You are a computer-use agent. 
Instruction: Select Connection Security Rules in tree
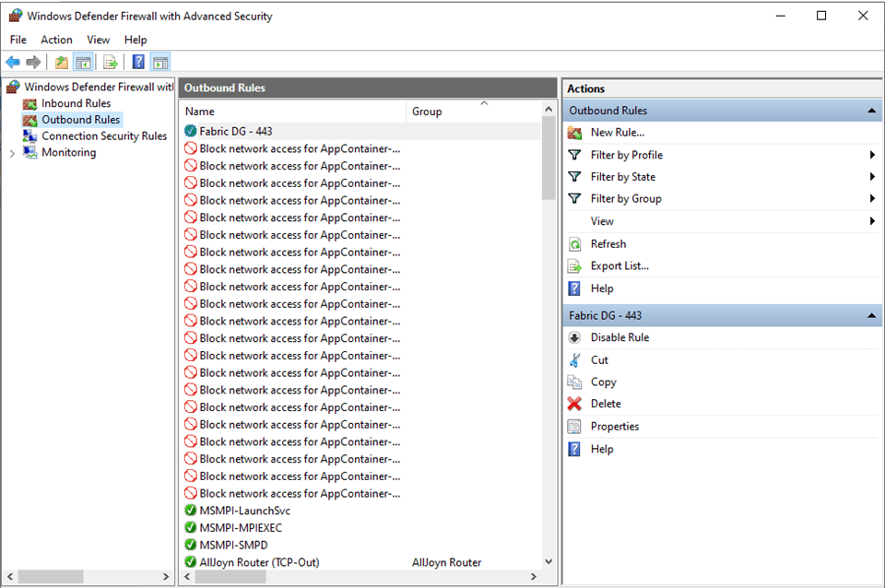click(x=104, y=136)
